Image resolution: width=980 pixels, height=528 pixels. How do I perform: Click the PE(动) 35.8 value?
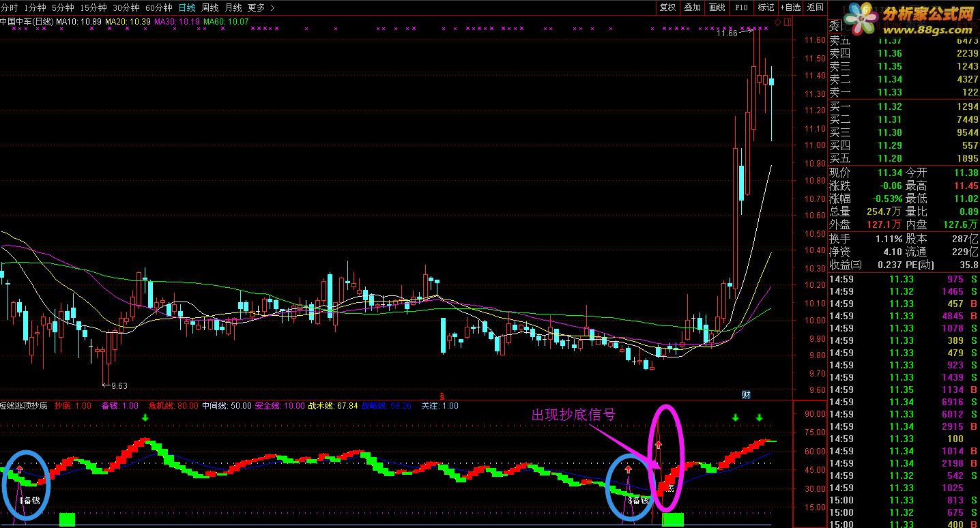point(969,265)
